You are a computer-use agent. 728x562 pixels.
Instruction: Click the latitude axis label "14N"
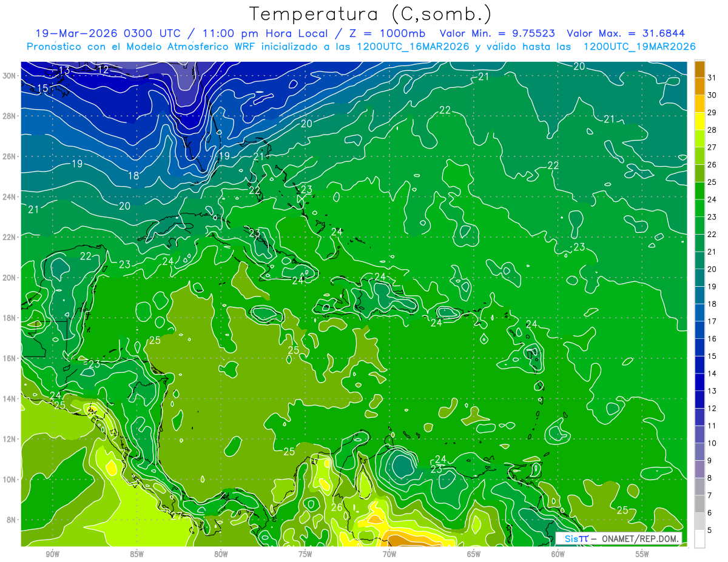click(x=9, y=398)
